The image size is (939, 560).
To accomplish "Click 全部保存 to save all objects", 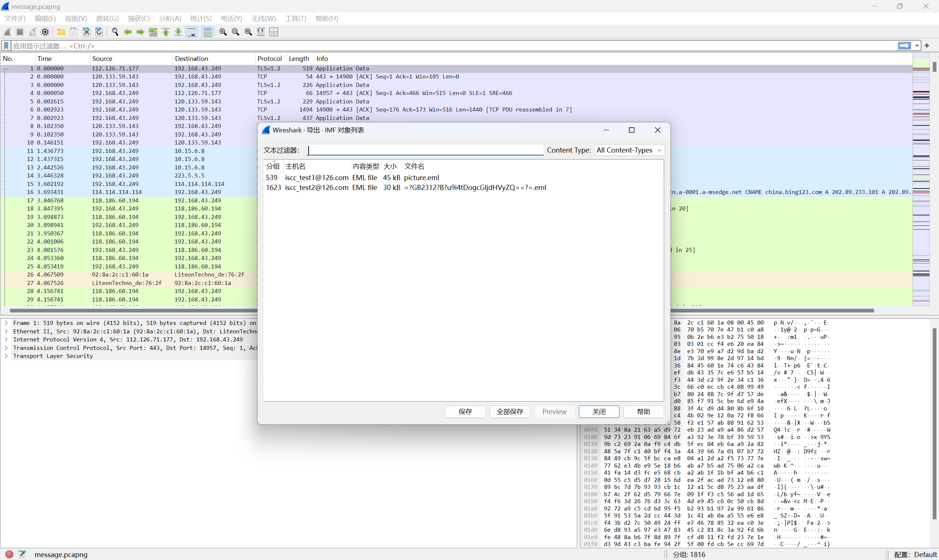I will (x=510, y=411).
